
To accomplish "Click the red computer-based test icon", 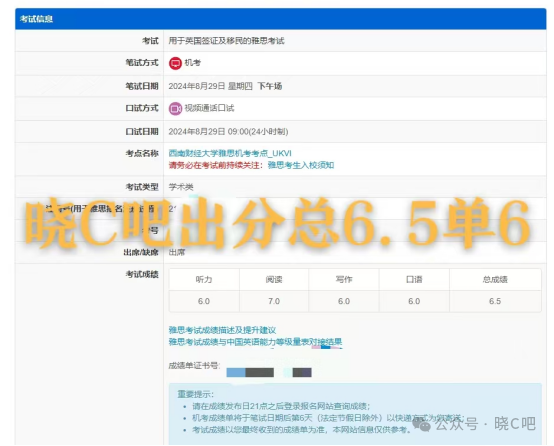I will pos(175,63).
